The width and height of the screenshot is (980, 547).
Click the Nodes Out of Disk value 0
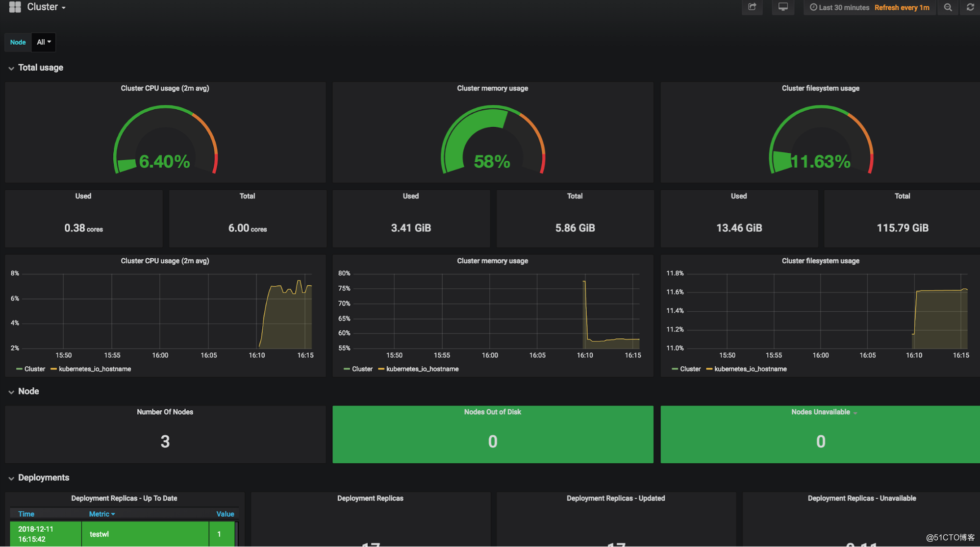tap(493, 442)
